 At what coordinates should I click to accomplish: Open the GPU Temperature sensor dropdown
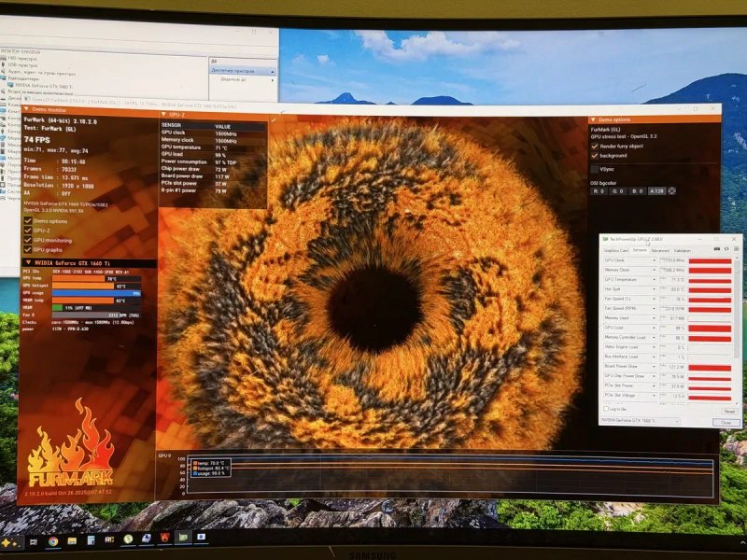tap(654, 279)
